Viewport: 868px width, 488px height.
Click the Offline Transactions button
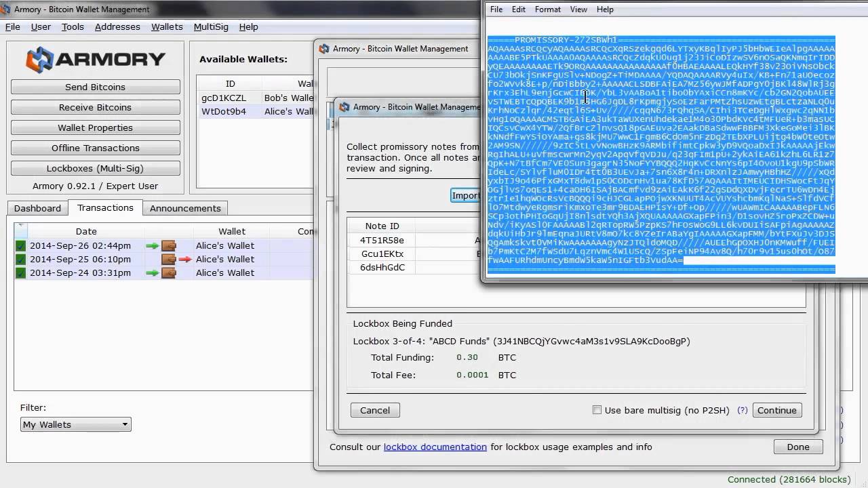95,148
